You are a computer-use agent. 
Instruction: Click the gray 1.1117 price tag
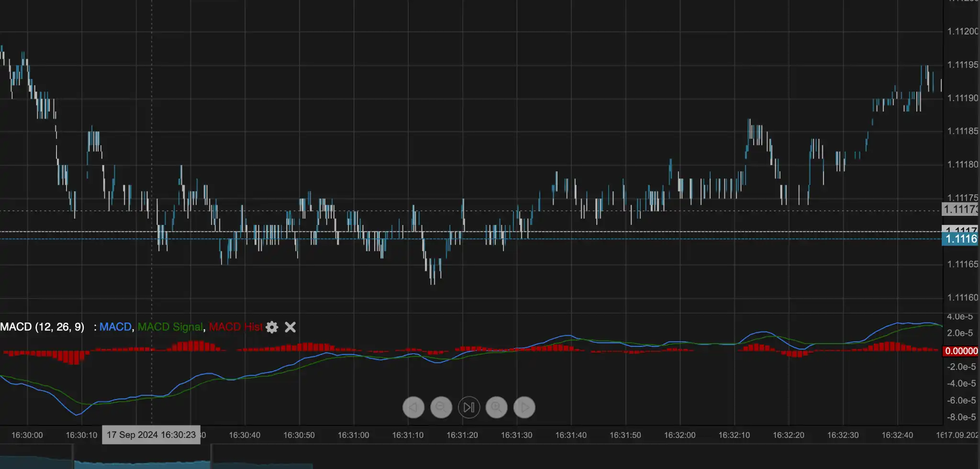(x=961, y=229)
